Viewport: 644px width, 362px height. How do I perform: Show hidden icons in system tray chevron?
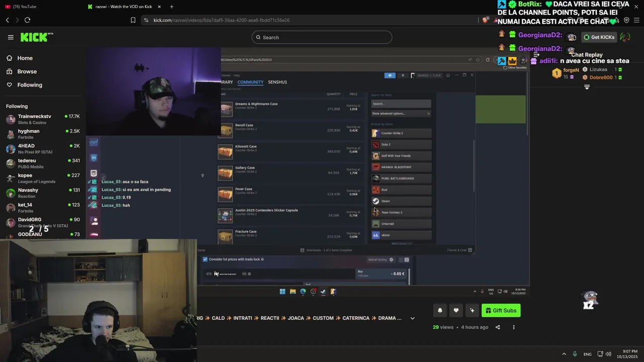point(564,354)
